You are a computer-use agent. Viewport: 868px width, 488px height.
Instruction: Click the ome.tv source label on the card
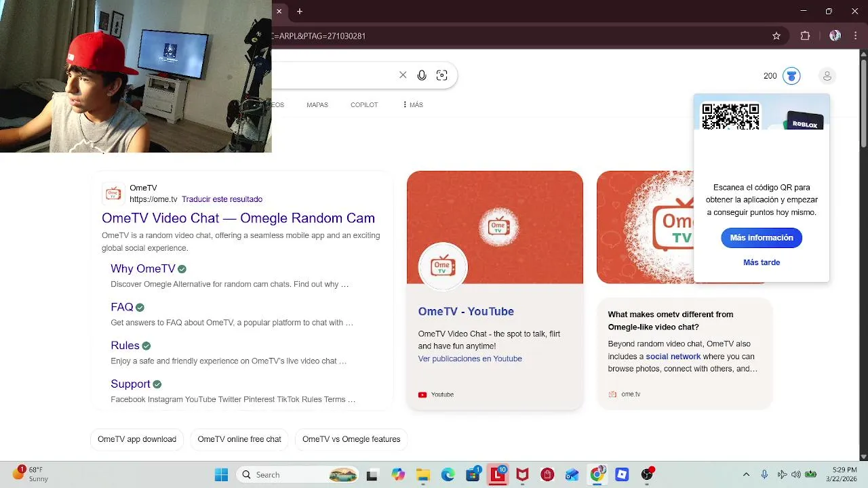pyautogui.click(x=631, y=394)
